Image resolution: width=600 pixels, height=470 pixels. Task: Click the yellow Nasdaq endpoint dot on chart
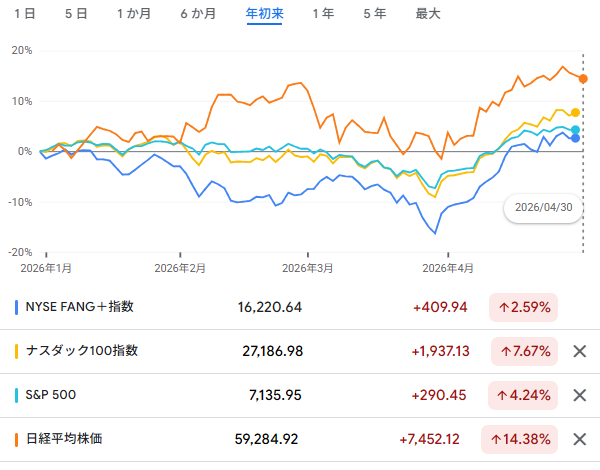click(575, 113)
